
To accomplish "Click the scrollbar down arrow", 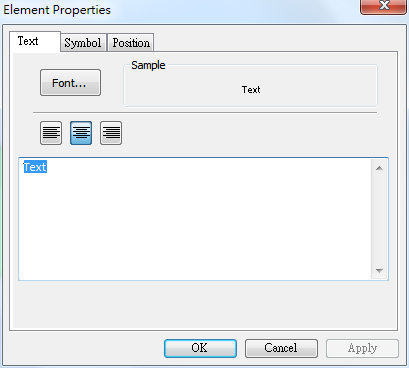I will [x=379, y=271].
